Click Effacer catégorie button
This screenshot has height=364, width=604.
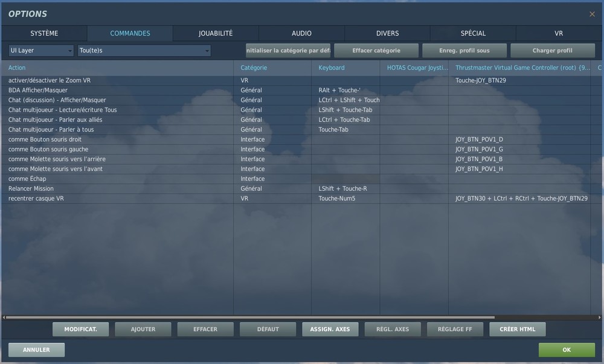(376, 51)
